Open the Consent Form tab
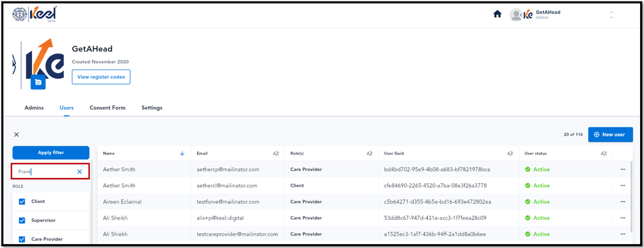This screenshot has height=248, width=644. click(x=108, y=108)
